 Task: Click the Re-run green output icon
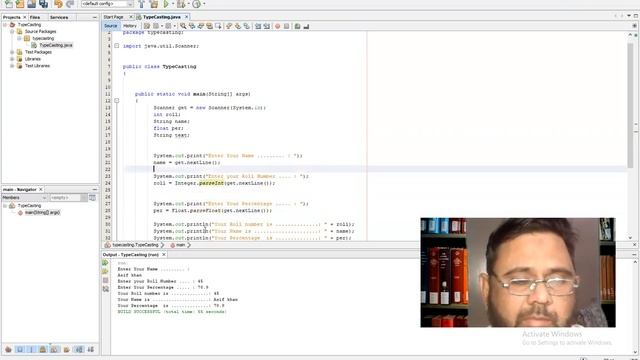click(x=105, y=262)
